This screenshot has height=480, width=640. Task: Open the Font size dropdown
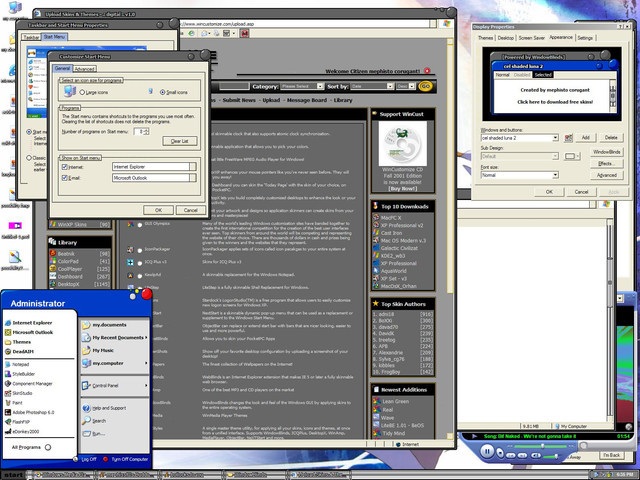(x=555, y=175)
